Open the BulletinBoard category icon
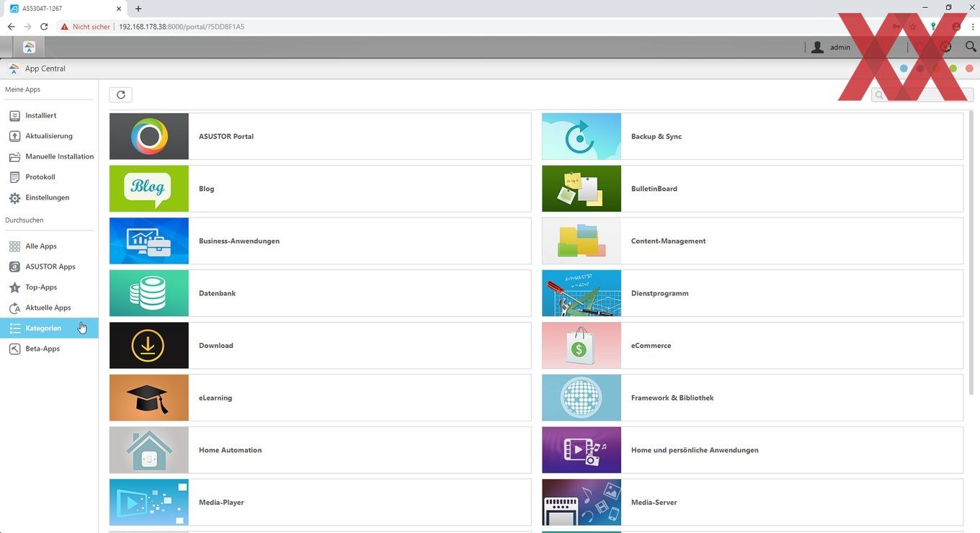 [582, 189]
